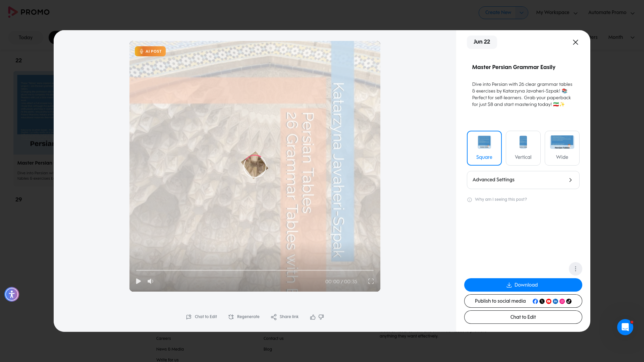644x362 pixels.
Task: Open the Blog footer link
Action: [268, 349]
